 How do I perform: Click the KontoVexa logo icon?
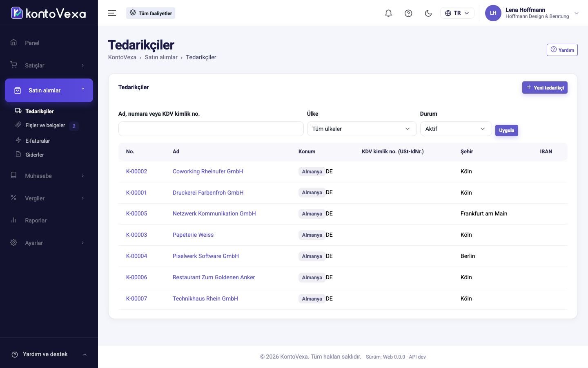click(17, 13)
